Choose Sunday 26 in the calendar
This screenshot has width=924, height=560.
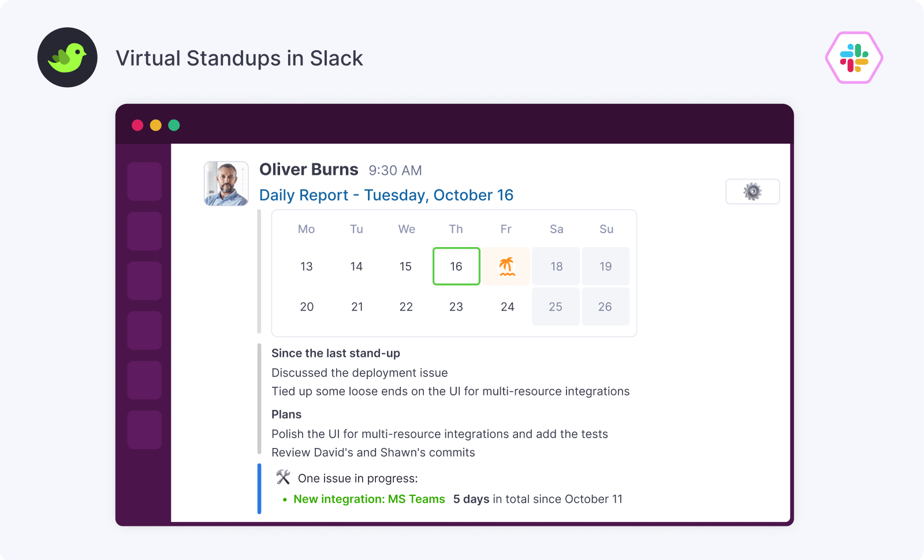(x=605, y=307)
